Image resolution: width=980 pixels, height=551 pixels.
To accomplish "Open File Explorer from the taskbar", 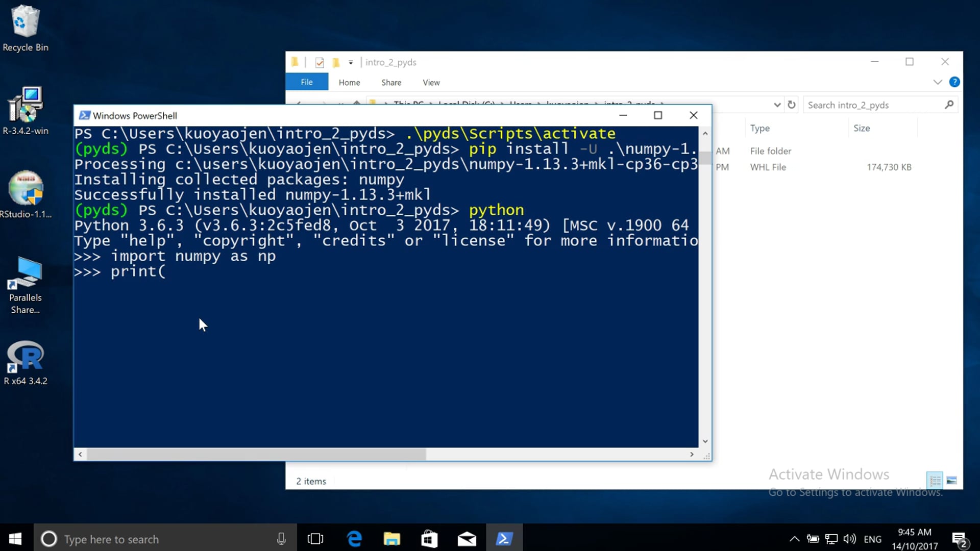I will pos(391,538).
